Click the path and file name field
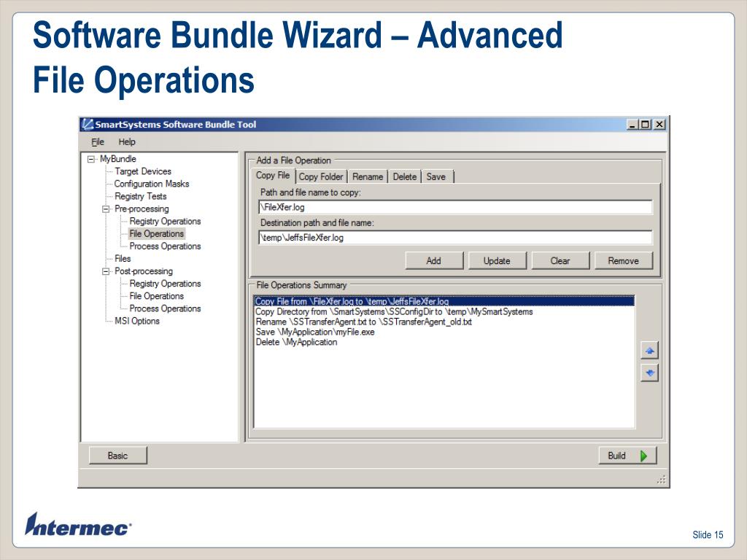 (455, 207)
